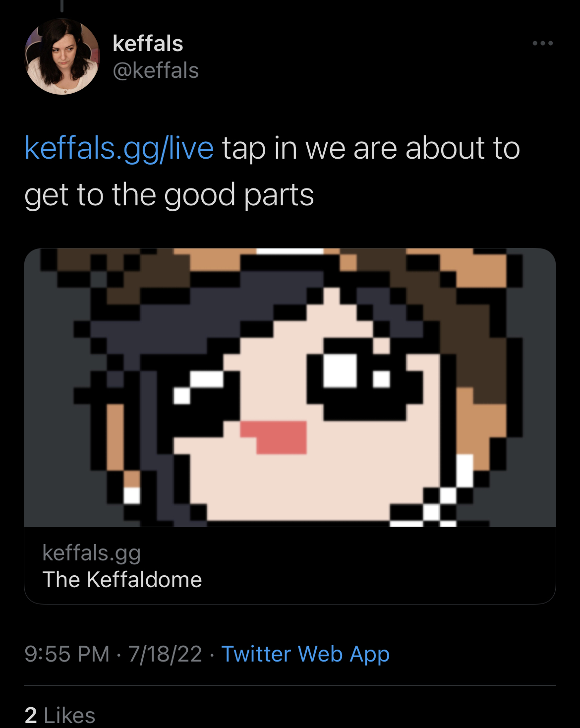Screen dimensions: 580x728
Task: Open the three-dot more options menu
Action: [x=543, y=43]
